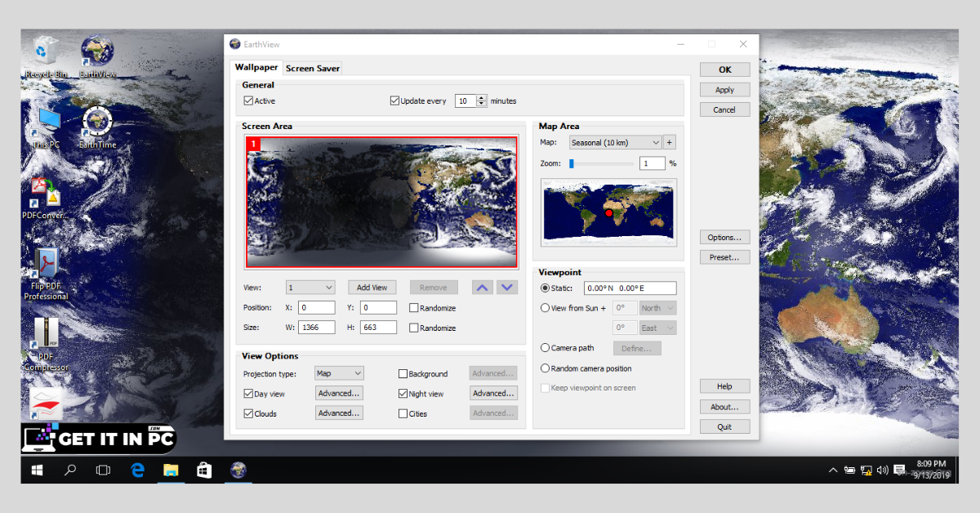This screenshot has height=513, width=980.
Task: Click Apply button
Action: coord(724,90)
